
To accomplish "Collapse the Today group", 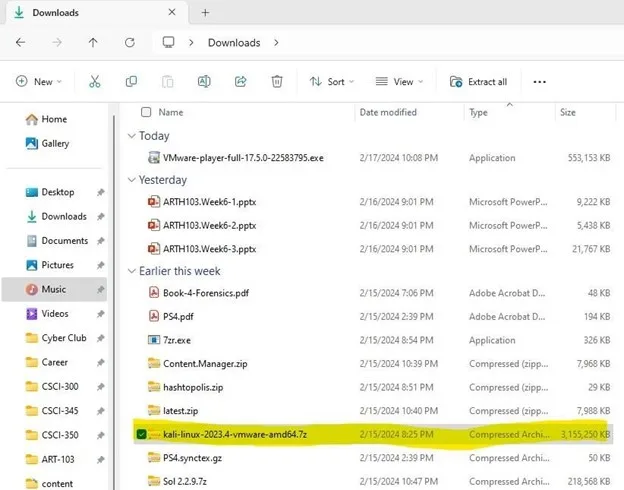I will (131, 136).
